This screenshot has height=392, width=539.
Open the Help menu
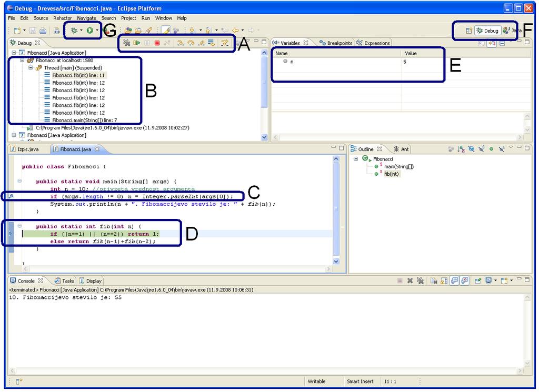tap(182, 18)
